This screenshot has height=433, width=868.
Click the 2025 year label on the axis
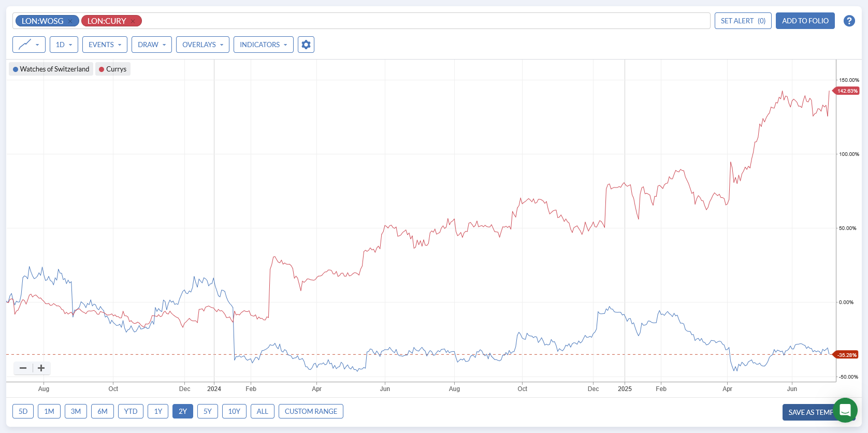(625, 389)
